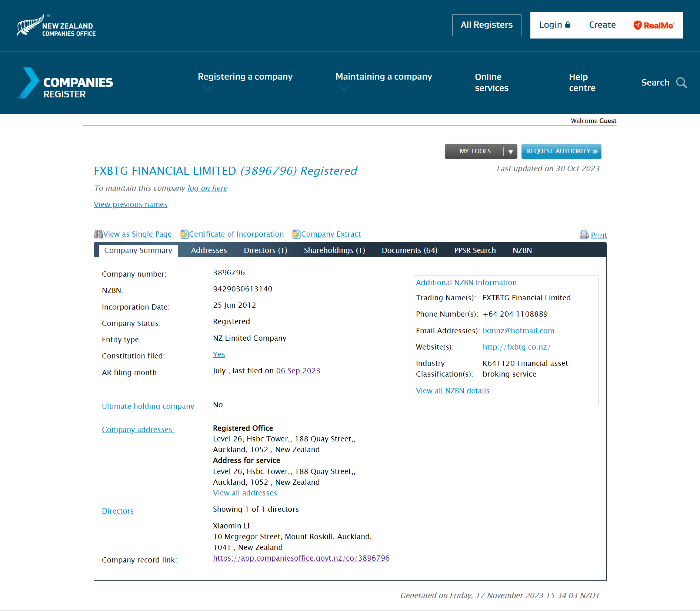Visit the fxbtg.co.nz website link
700x611 pixels.
517,347
